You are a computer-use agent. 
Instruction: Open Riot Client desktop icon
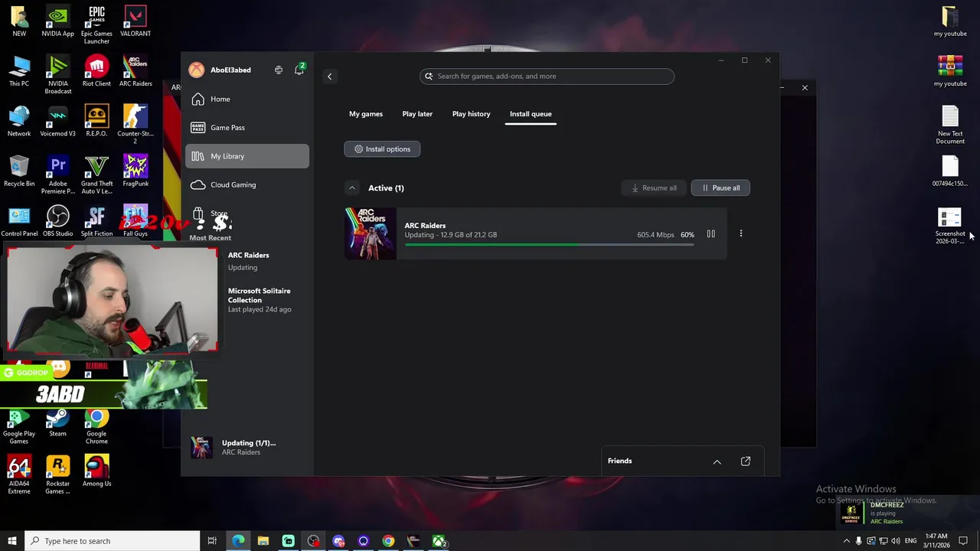tap(96, 71)
